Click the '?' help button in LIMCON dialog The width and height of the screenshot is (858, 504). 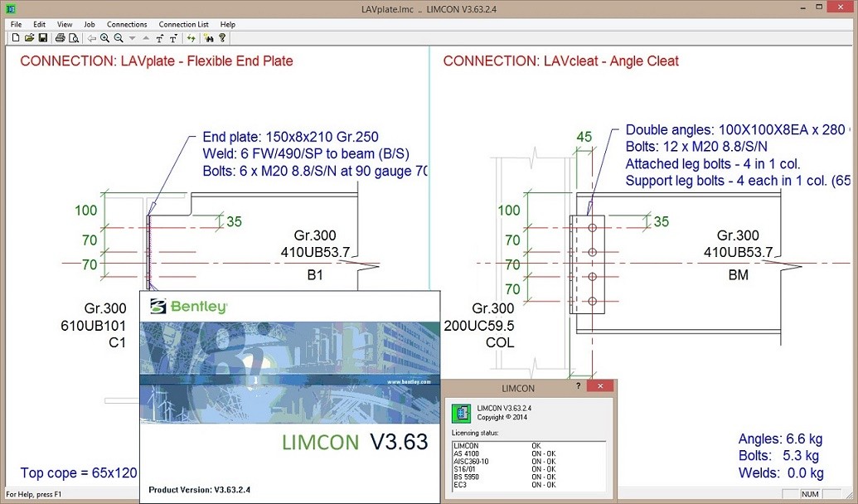click(578, 385)
